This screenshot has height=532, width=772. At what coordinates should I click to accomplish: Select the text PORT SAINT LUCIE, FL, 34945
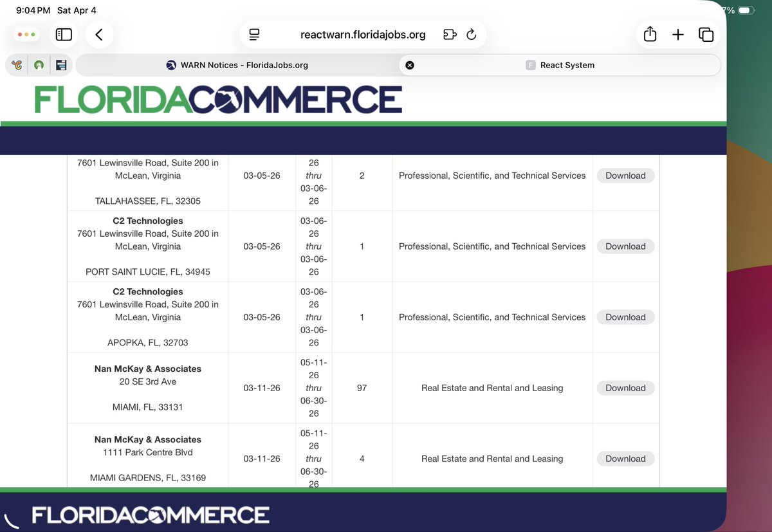148,272
